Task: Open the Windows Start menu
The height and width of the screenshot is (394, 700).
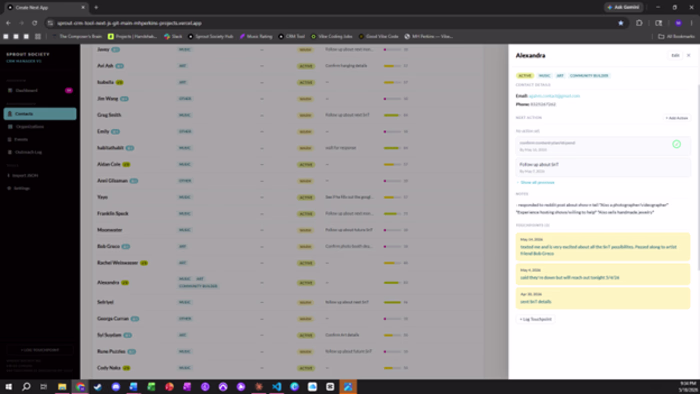Action: click(8, 387)
